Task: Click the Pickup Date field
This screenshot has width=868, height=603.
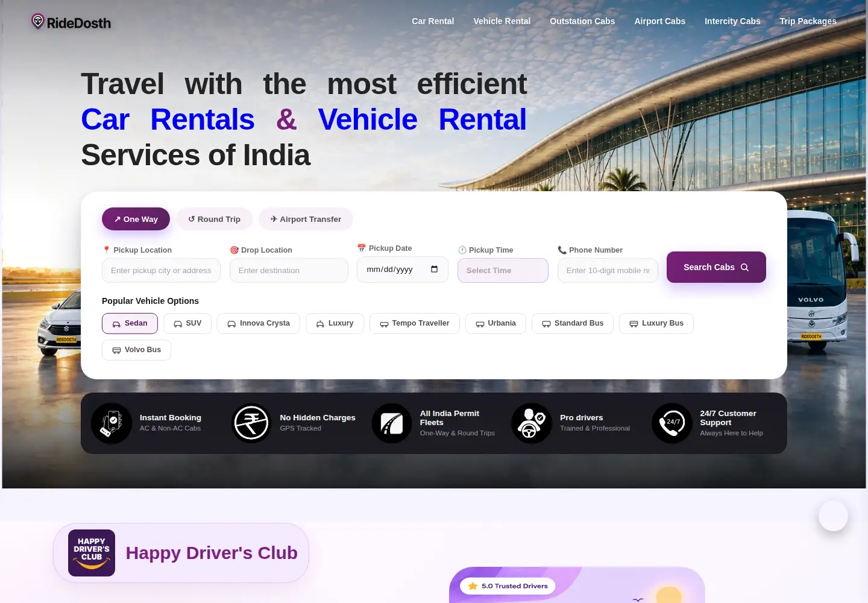Action: pos(403,270)
